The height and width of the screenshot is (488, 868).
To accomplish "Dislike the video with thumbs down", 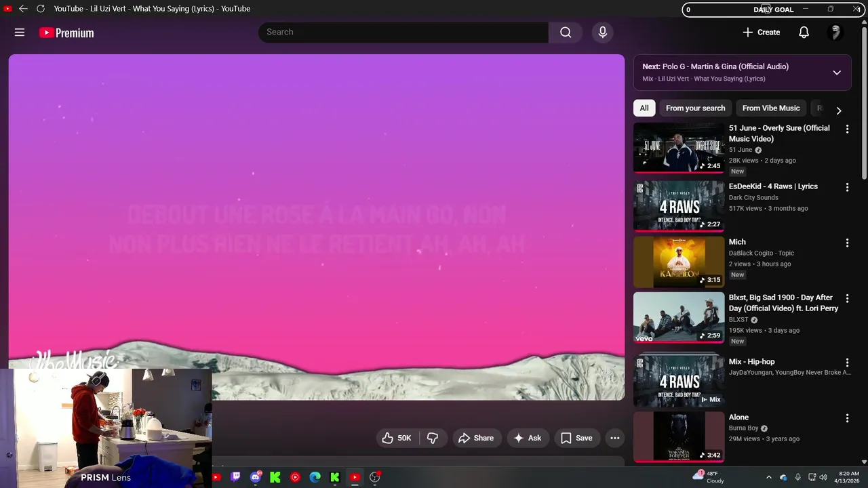I will (x=433, y=438).
